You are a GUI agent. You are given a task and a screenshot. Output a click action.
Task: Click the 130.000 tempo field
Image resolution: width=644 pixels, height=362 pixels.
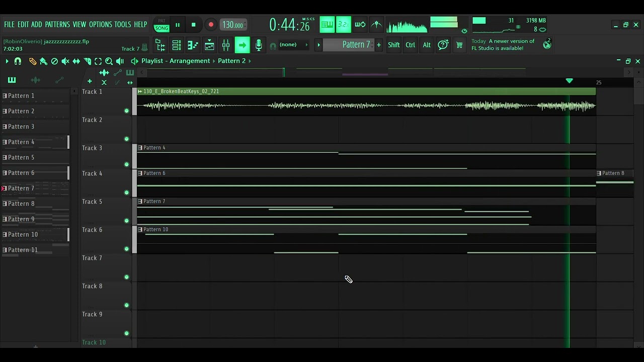click(233, 25)
